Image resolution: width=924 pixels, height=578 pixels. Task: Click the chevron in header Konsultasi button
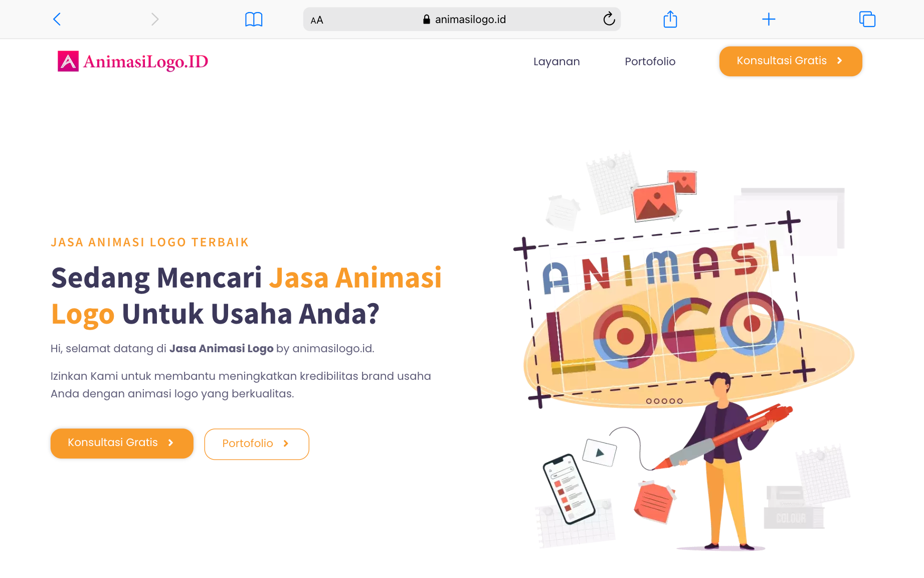(839, 61)
